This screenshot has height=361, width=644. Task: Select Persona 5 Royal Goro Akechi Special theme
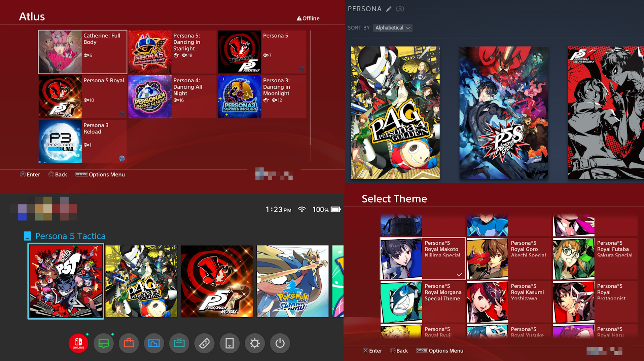click(509, 259)
